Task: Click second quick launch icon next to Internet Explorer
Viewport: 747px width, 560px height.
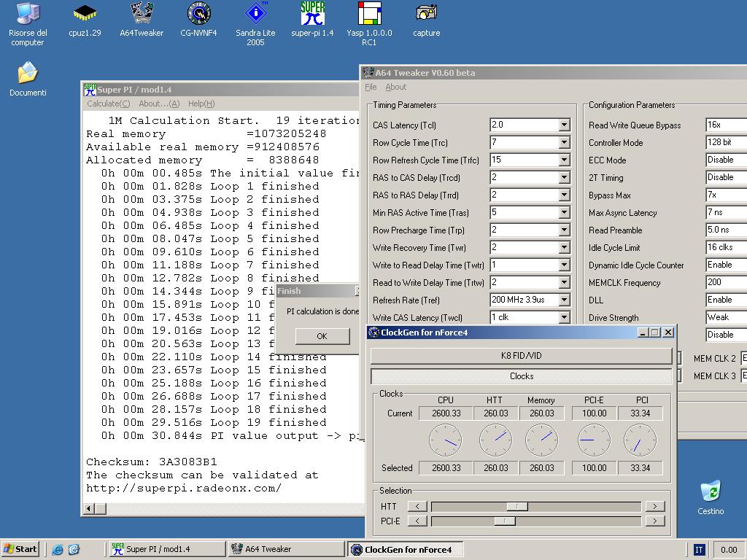Action: (x=74, y=550)
